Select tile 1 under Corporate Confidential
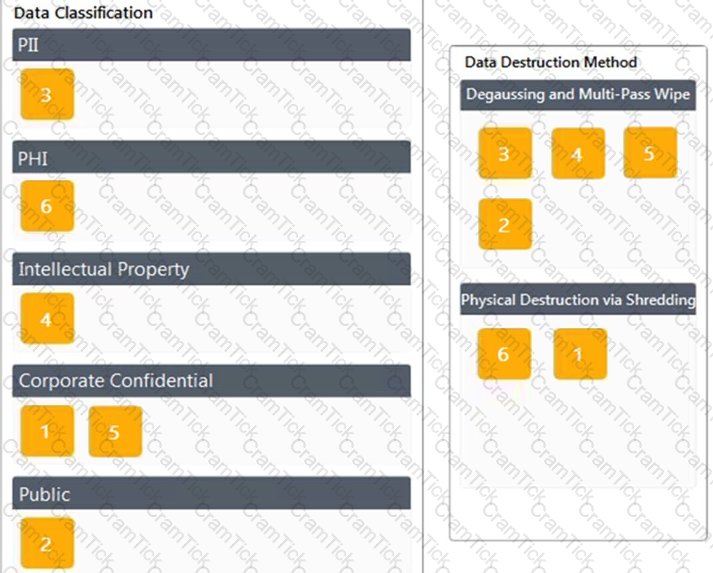 click(47, 431)
